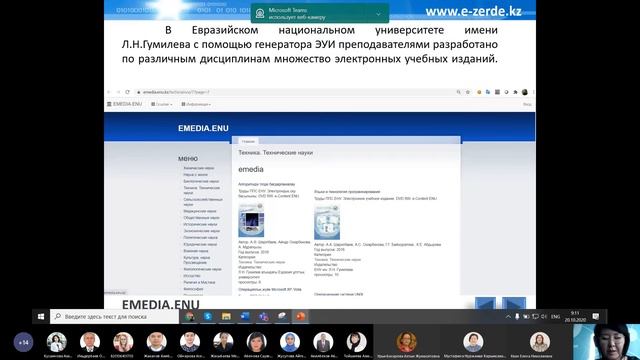Image resolution: width=640 pixels, height=360 pixels.
Task: Click the microphone tray icon
Action: [x=517, y=317]
